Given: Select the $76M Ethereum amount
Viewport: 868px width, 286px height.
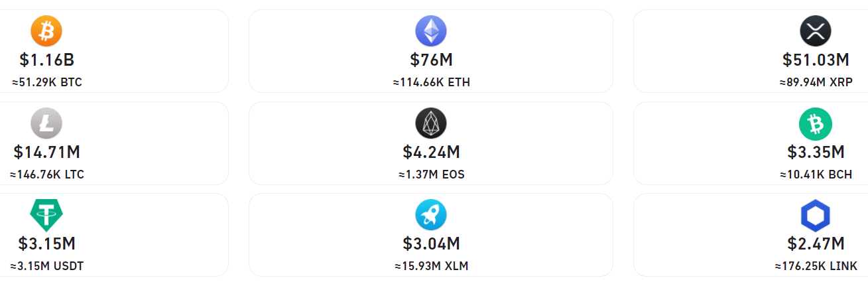Looking at the screenshot, I should point(431,60).
